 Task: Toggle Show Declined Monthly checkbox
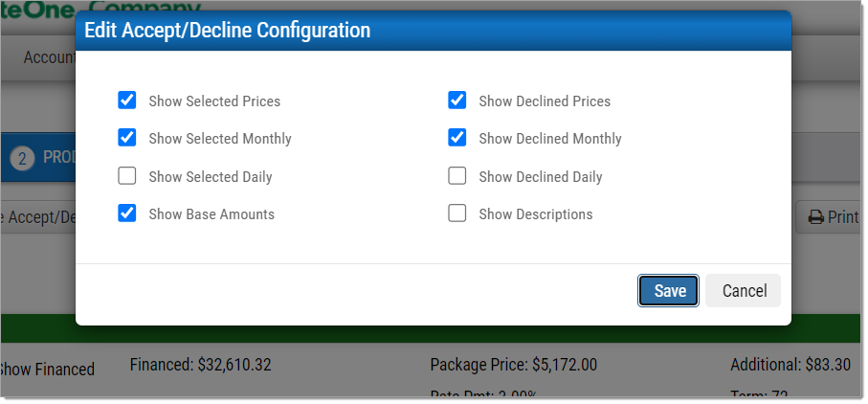(456, 137)
